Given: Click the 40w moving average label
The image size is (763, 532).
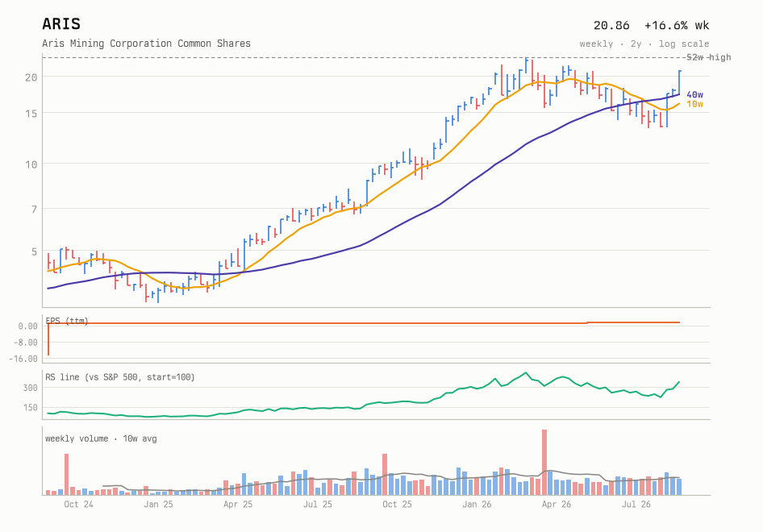Looking at the screenshot, I should click(x=695, y=95).
